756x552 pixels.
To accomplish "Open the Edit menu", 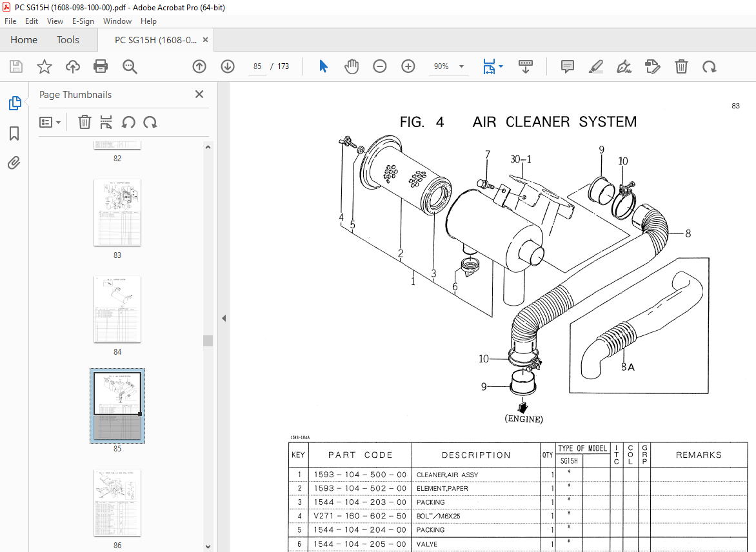I will (x=32, y=21).
